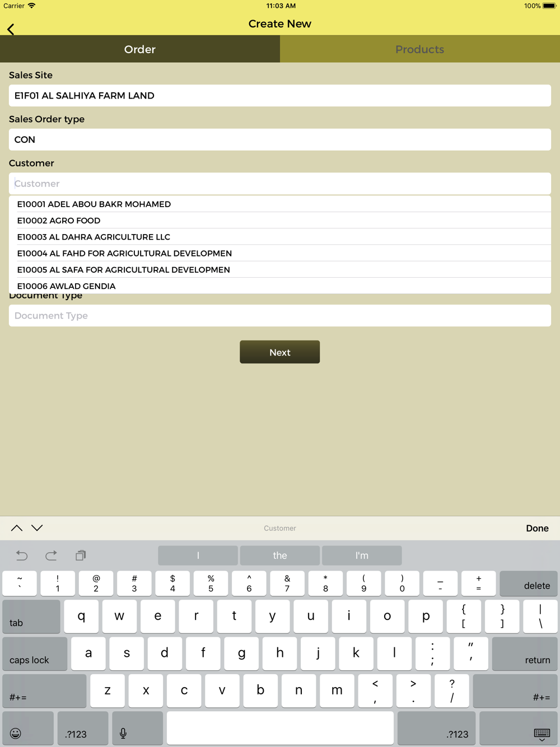
Task: Tap the keyboard undo icon
Action: 22,555
